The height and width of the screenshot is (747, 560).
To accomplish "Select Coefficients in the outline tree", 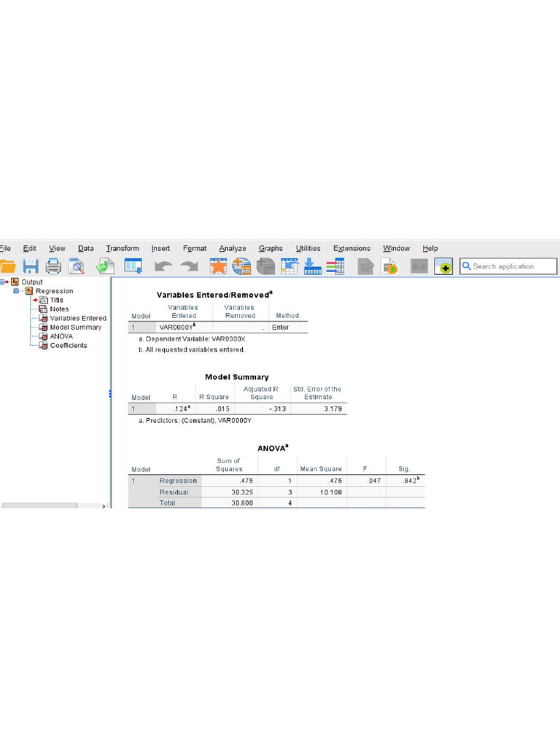I will pos(69,345).
